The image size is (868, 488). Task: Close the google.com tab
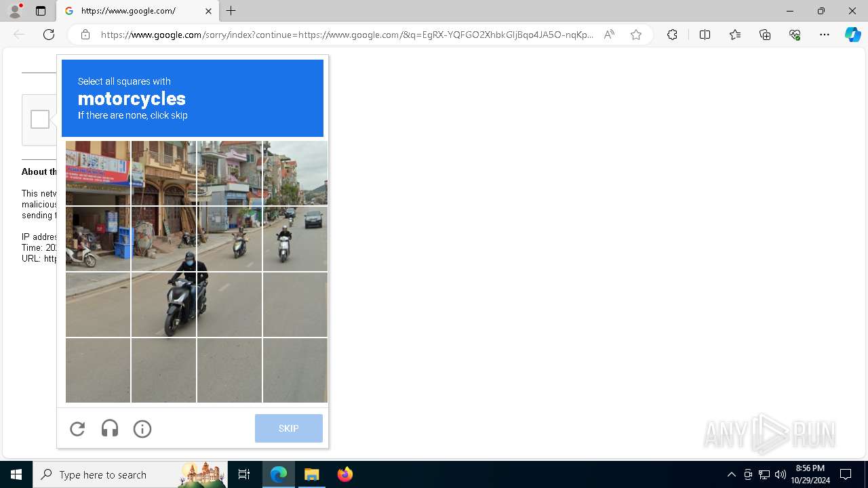click(x=208, y=11)
